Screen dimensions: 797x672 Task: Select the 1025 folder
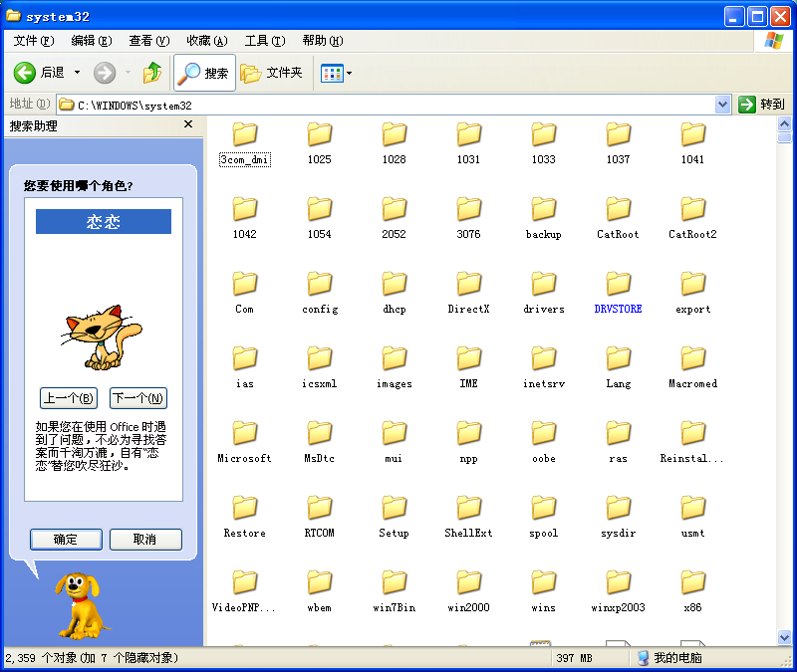(x=319, y=144)
